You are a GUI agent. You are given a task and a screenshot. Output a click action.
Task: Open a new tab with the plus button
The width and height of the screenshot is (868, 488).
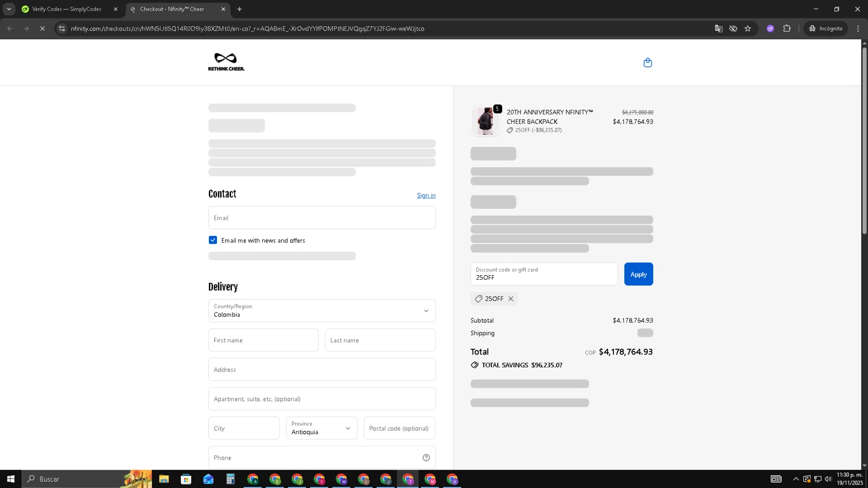click(x=240, y=9)
